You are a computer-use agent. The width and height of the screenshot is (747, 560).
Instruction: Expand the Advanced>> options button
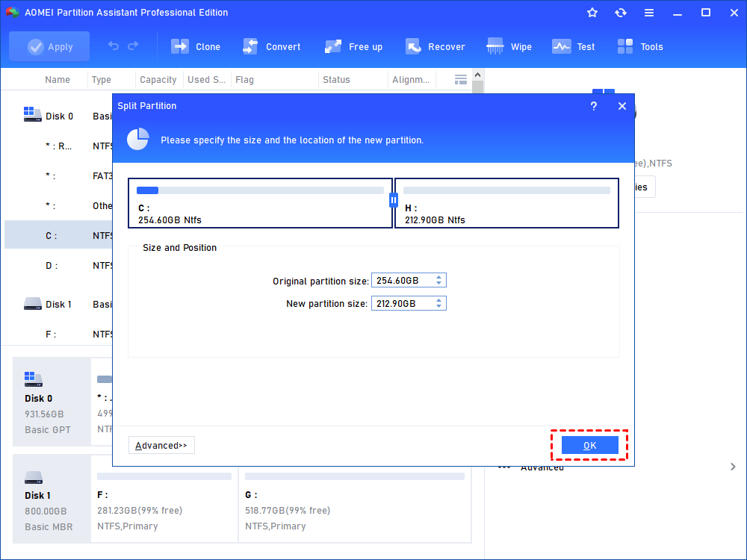pos(161,445)
